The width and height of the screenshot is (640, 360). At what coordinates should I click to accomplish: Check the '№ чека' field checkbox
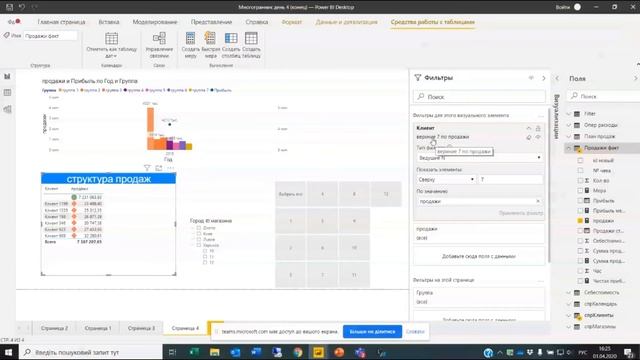(x=580, y=171)
